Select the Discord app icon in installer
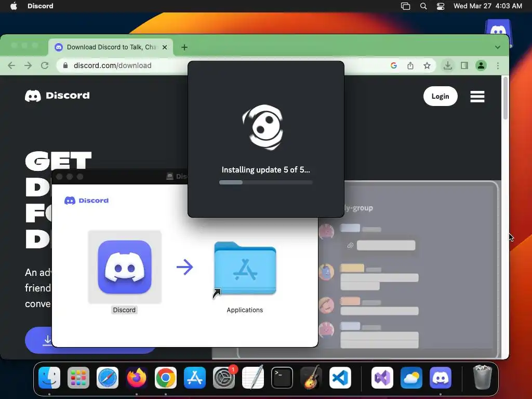 [x=125, y=267]
